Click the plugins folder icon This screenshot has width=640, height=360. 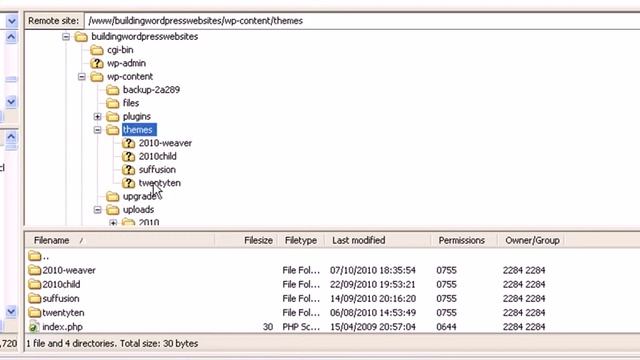(x=113, y=116)
